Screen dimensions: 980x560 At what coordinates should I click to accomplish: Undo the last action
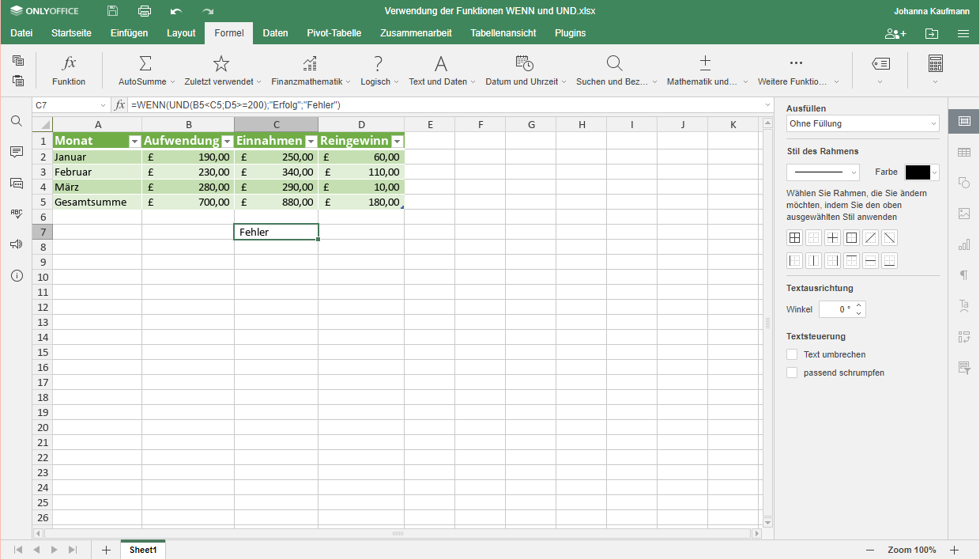tap(176, 11)
